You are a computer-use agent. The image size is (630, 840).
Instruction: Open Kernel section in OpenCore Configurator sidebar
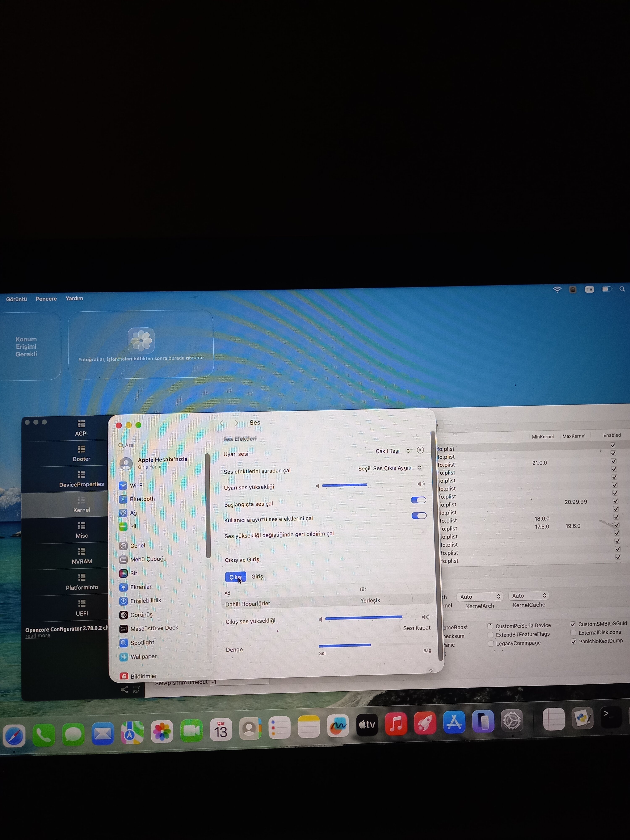[x=82, y=505]
